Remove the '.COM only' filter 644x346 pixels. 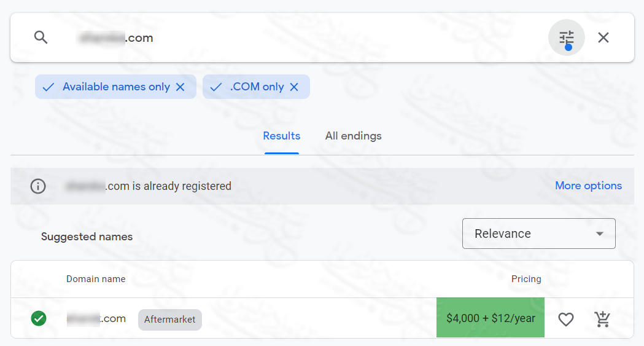294,87
